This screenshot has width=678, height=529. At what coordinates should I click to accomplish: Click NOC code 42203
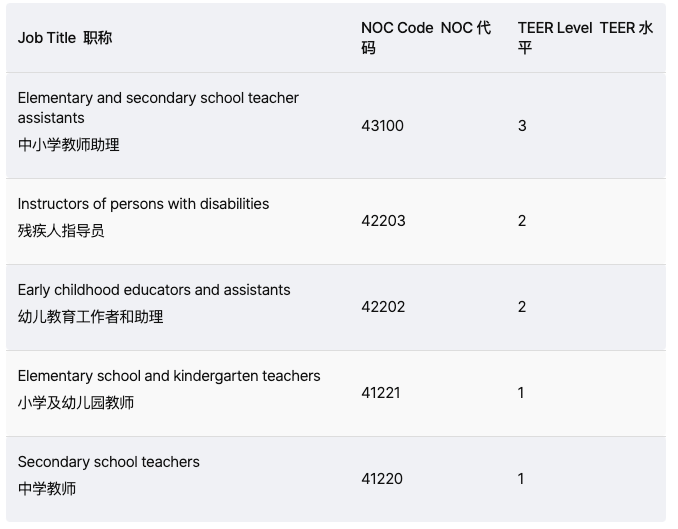click(x=383, y=221)
